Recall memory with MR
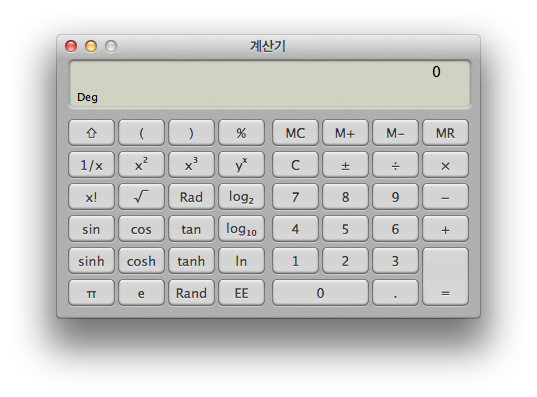 [445, 133]
